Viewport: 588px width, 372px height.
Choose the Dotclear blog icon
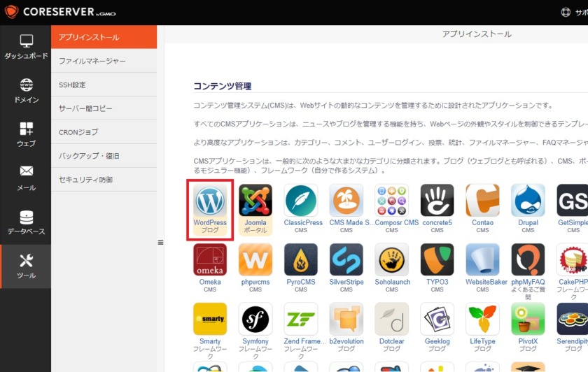(x=391, y=319)
